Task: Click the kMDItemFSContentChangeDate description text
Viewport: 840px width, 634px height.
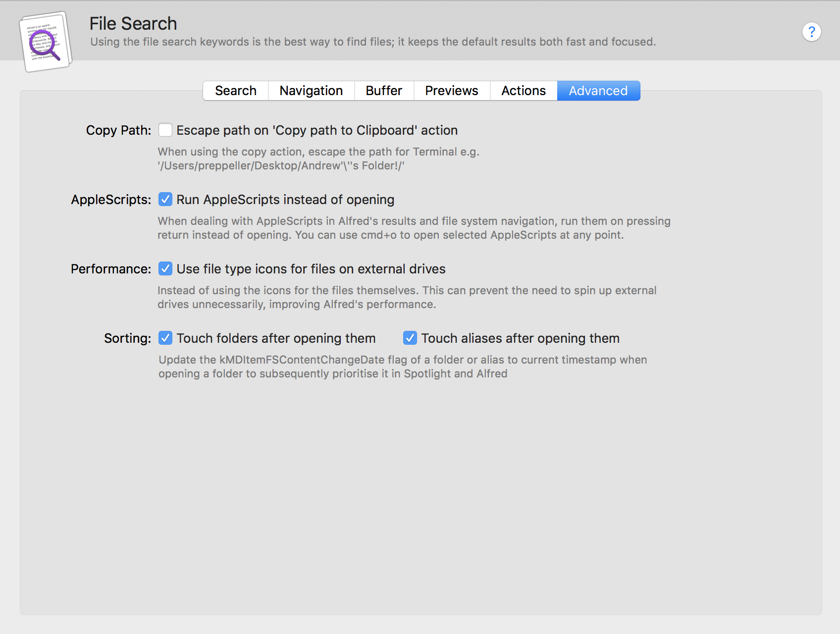Action: click(x=403, y=367)
